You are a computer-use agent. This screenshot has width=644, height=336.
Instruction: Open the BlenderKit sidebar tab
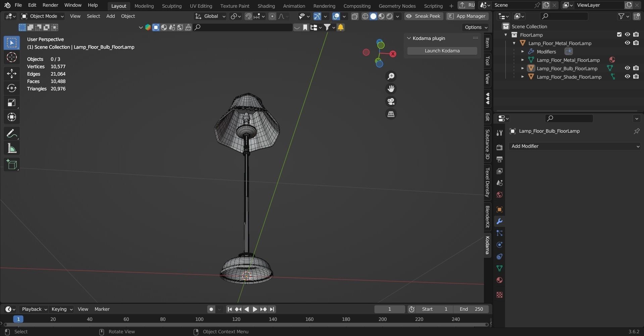pyautogui.click(x=487, y=217)
